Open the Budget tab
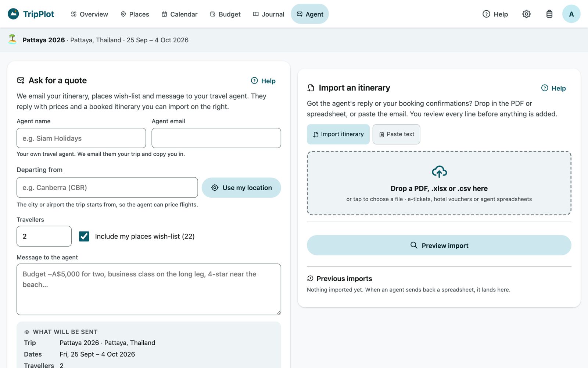The width and height of the screenshot is (588, 368). click(225, 14)
